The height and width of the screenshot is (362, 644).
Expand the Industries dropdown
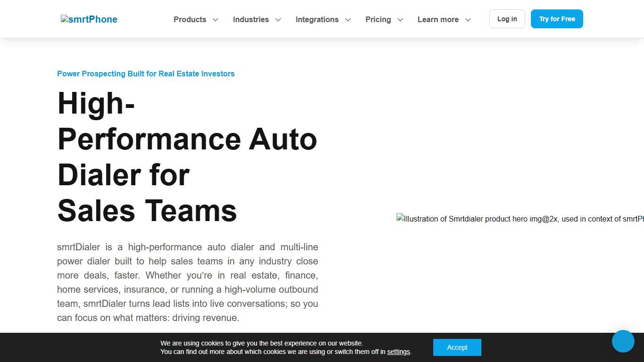tap(278, 20)
